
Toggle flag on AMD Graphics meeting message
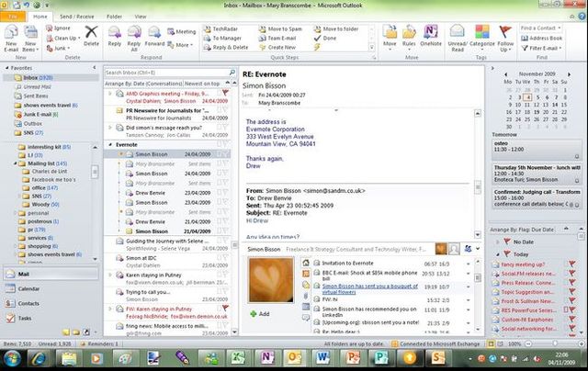[x=225, y=93]
